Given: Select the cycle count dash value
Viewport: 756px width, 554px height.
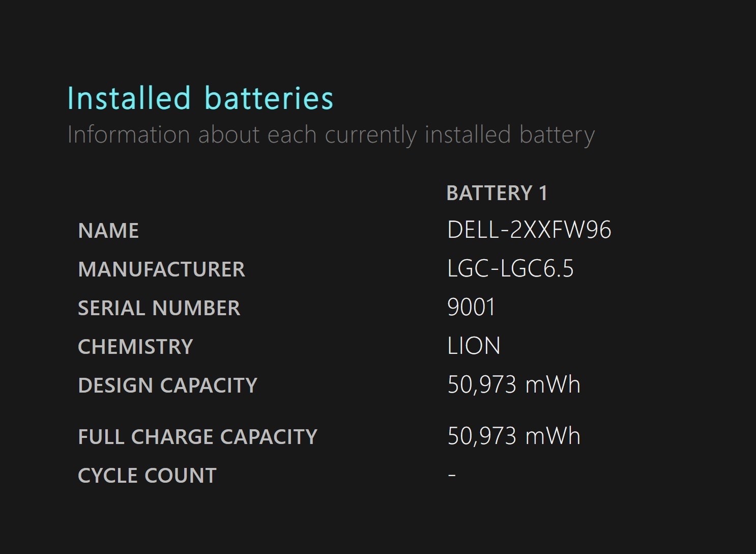Looking at the screenshot, I should coord(452,475).
